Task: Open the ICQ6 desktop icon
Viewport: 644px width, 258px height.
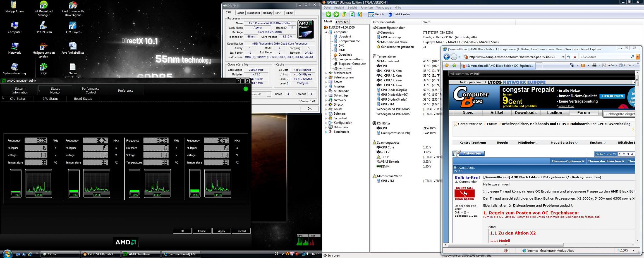Action: (44, 69)
